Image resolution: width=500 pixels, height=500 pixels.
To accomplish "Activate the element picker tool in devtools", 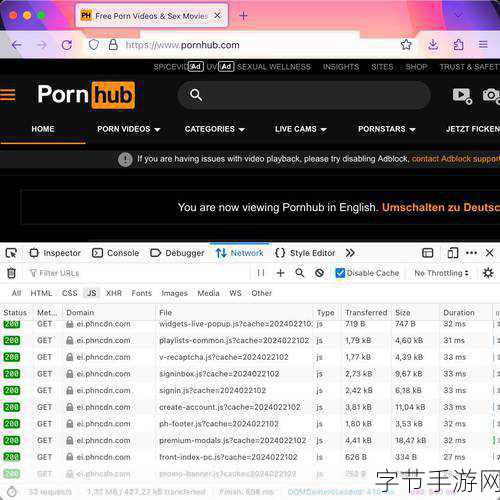I will tap(11, 253).
